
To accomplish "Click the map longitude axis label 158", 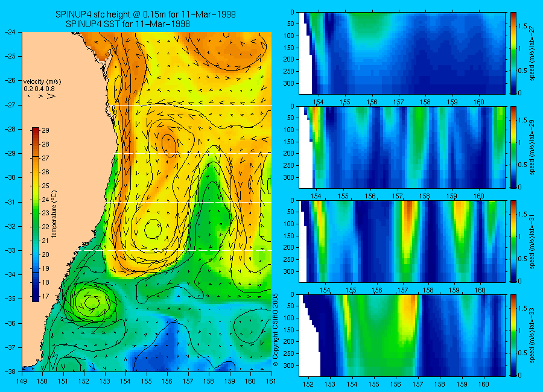I will [x=209, y=381].
